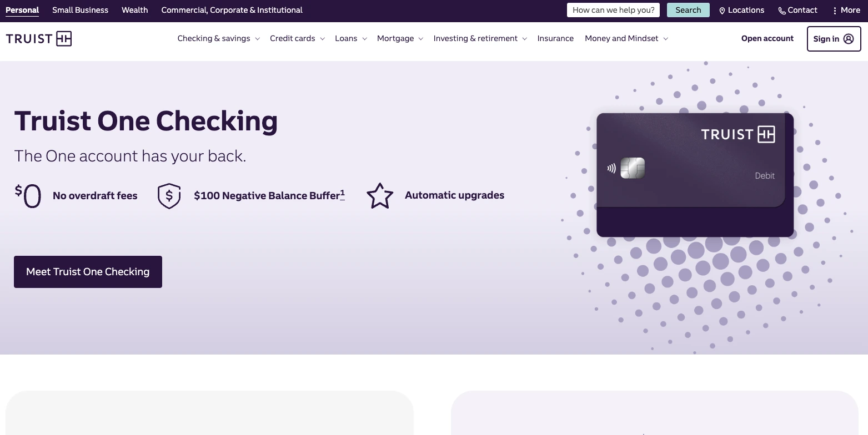Click the Locations pin icon
This screenshot has width=868, height=435.
point(722,11)
